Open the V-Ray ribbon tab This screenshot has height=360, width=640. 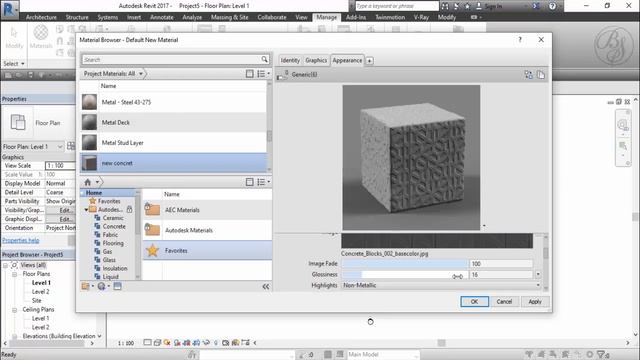(x=421, y=17)
